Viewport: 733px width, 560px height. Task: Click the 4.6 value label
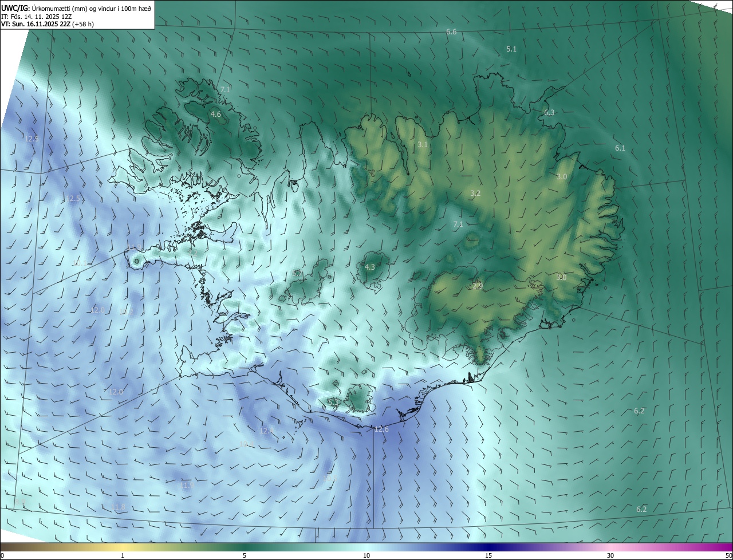click(x=216, y=115)
